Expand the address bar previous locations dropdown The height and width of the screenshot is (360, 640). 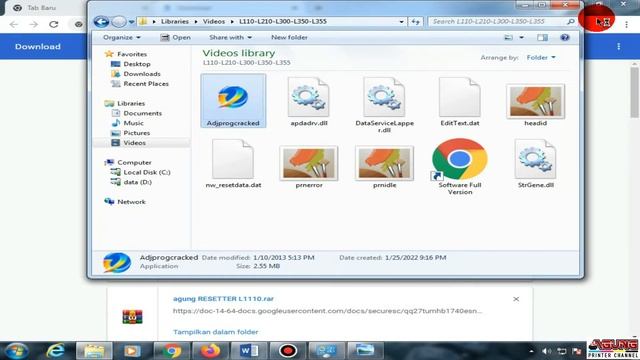402,22
